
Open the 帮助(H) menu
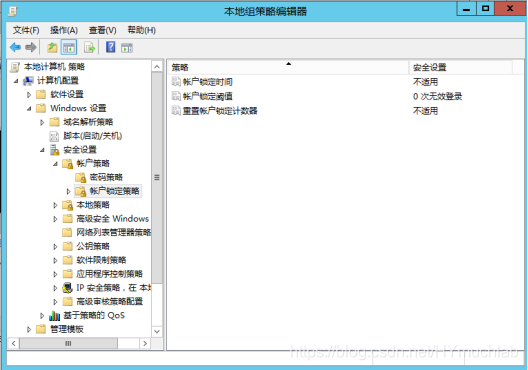(141, 30)
